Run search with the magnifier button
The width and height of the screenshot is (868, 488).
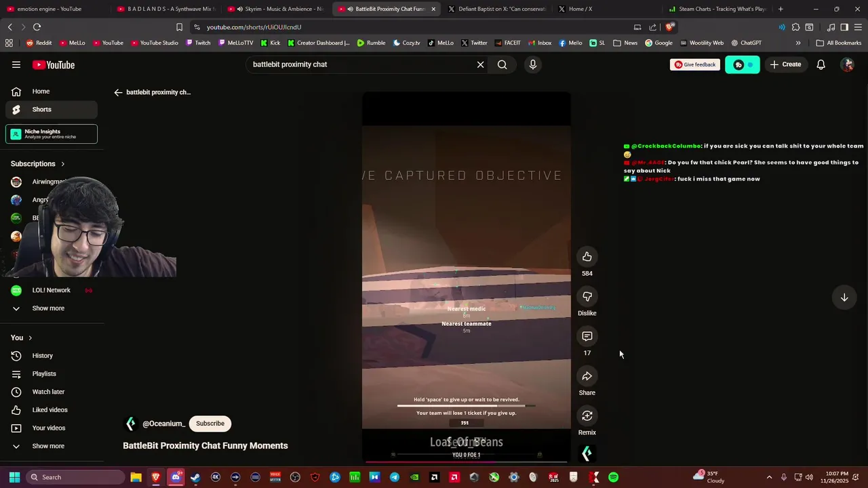pos(502,64)
